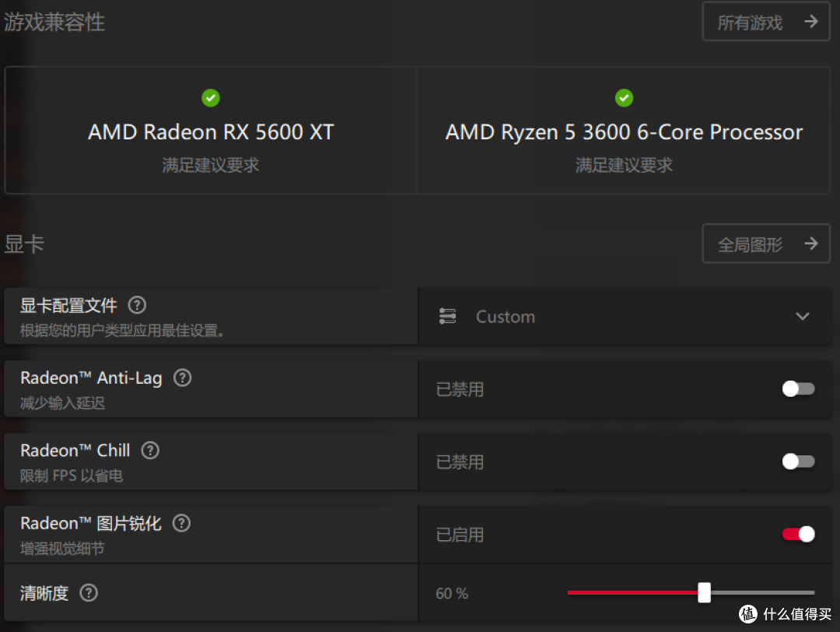Click 满足建议要求 under Ryzen 5 3600

(624, 165)
